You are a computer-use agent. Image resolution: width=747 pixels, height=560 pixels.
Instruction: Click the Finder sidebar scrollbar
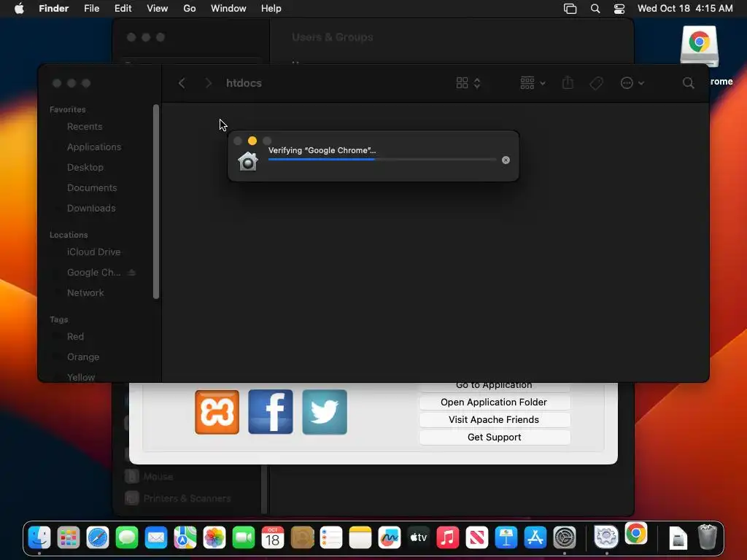click(156, 202)
